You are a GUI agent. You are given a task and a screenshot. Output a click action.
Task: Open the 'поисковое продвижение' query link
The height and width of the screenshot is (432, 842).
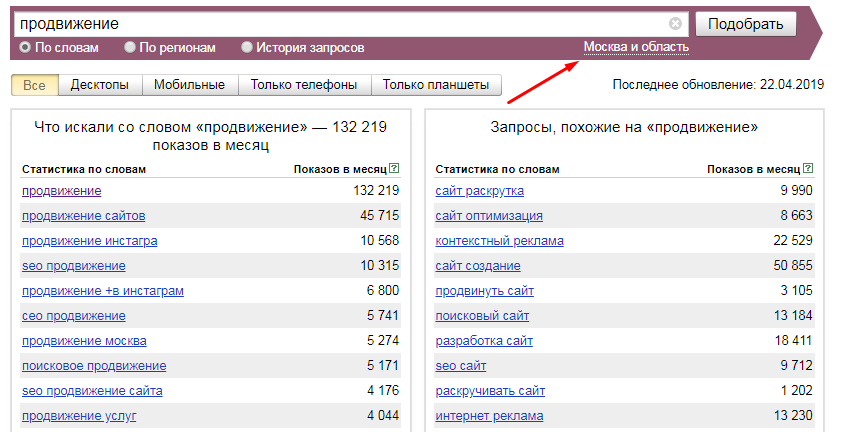coord(94,366)
